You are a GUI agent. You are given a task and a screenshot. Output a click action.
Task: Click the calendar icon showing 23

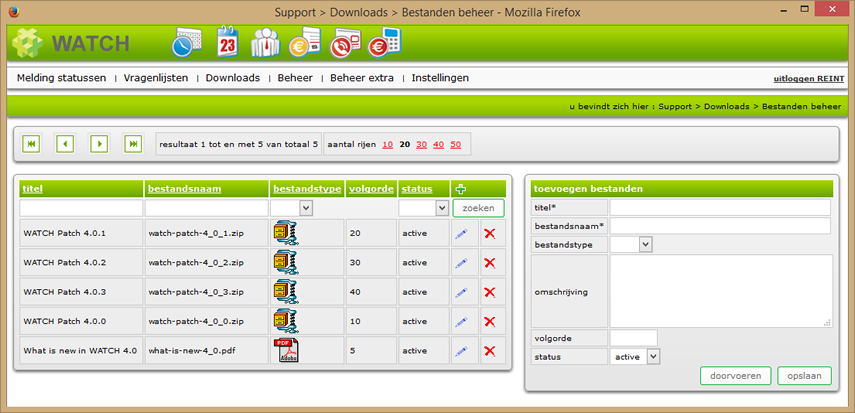(x=226, y=43)
